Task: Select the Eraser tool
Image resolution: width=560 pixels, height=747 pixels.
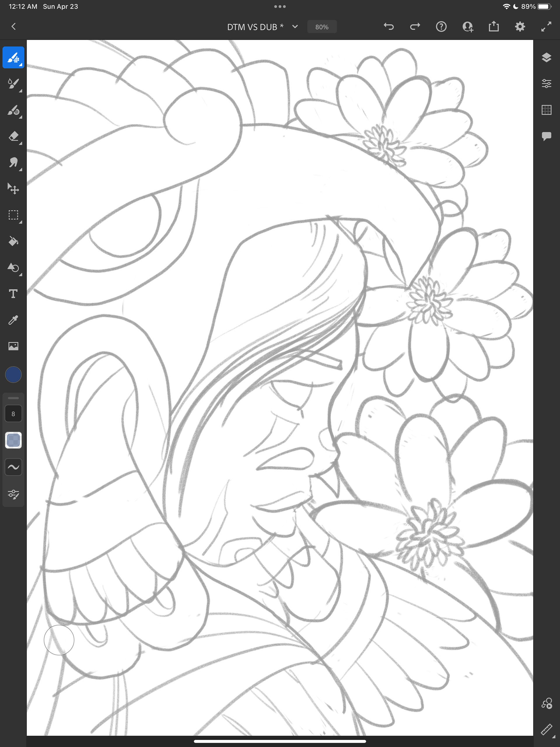Action: pos(13,136)
